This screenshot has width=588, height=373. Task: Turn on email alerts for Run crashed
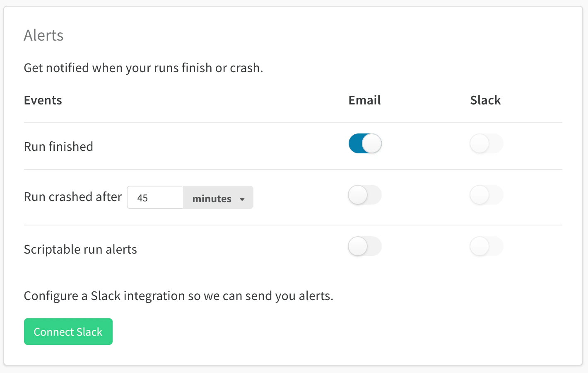click(x=364, y=195)
